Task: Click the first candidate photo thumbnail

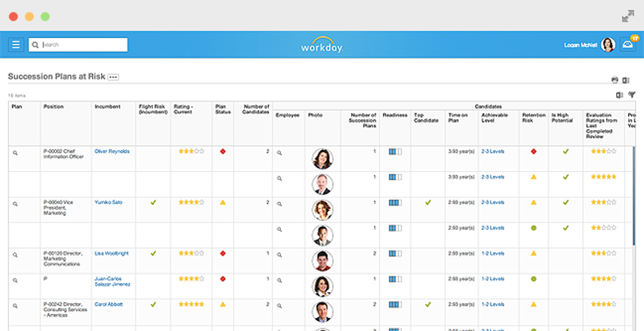Action: 322,159
